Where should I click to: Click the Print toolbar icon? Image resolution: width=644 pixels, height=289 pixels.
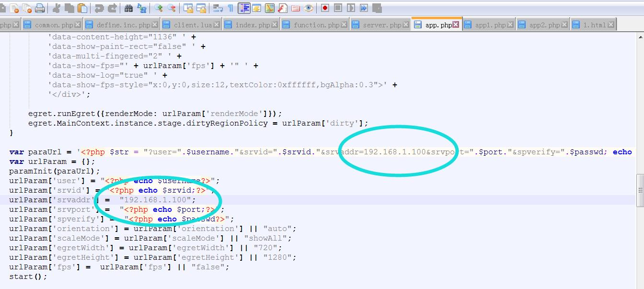[40, 8]
